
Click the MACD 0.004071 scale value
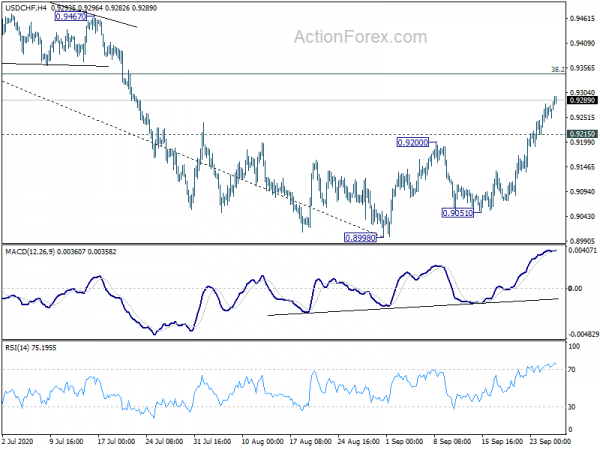[582, 251]
